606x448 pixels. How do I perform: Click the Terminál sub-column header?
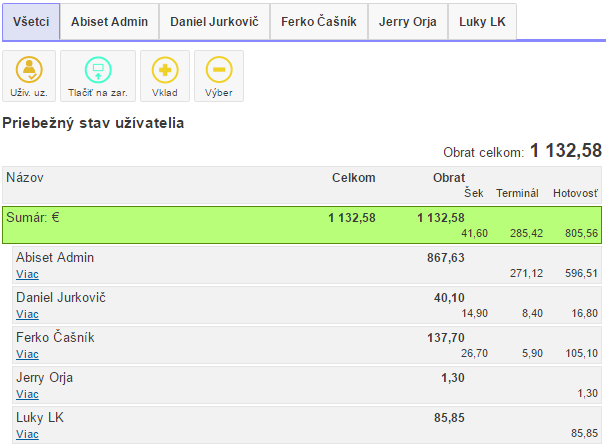[x=518, y=193]
